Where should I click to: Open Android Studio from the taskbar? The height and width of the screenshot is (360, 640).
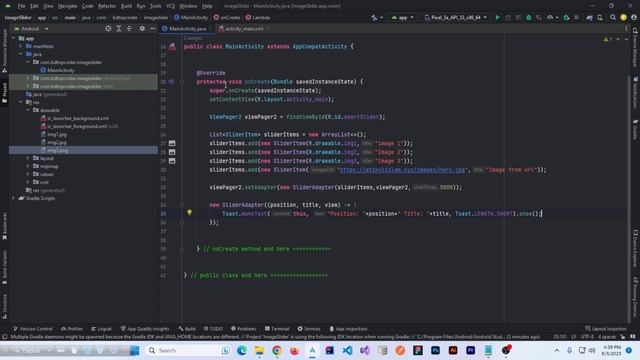pos(312,350)
